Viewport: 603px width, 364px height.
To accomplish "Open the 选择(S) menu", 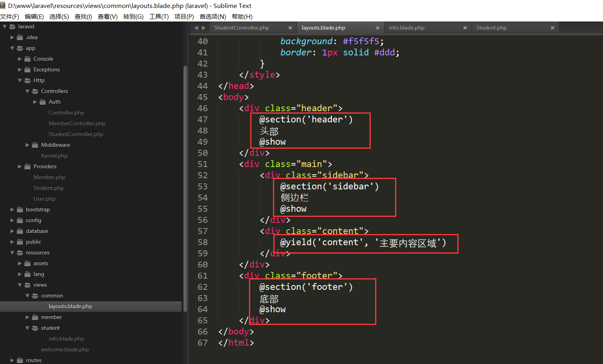I will [x=59, y=16].
